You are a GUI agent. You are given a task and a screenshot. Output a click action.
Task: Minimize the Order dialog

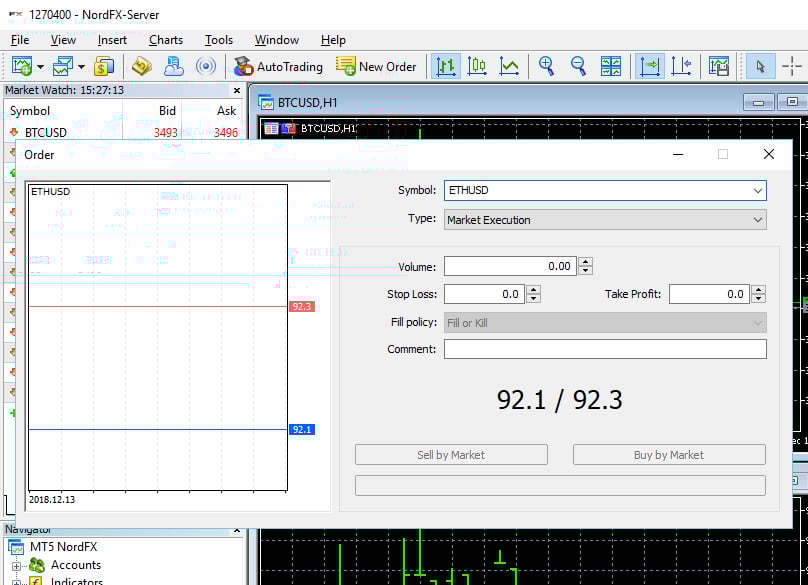(x=678, y=154)
